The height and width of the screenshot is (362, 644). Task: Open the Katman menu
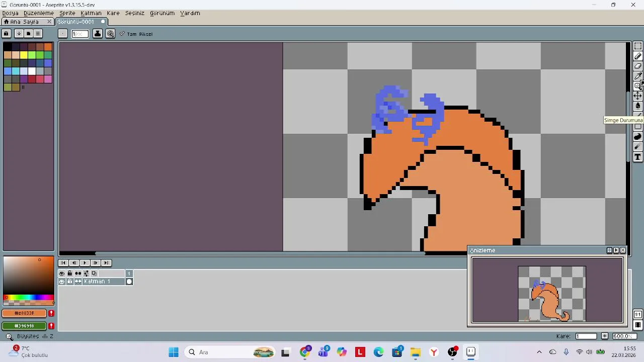(x=91, y=13)
